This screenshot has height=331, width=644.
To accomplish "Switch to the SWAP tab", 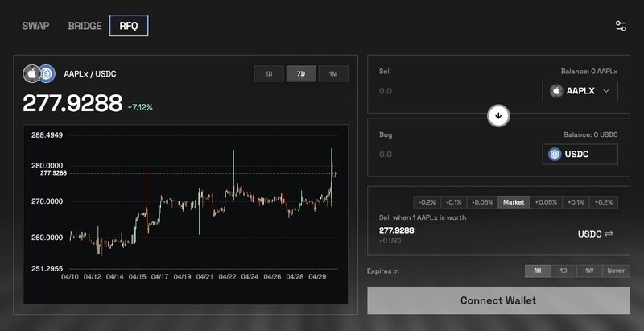I will tap(35, 26).
